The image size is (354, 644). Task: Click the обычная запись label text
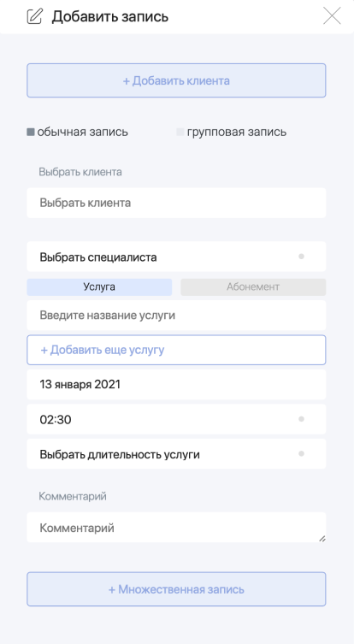83,133
